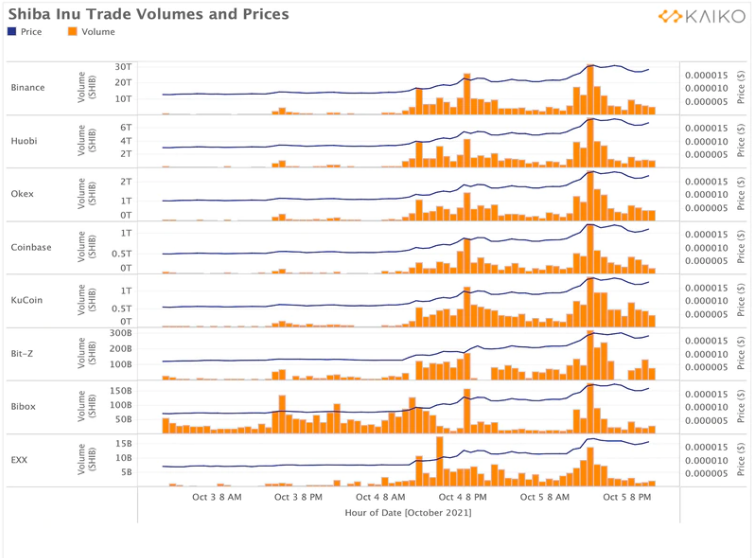The height and width of the screenshot is (558, 752).
Task: Click the 30T tick on Binance volume axis
Action: click(123, 67)
